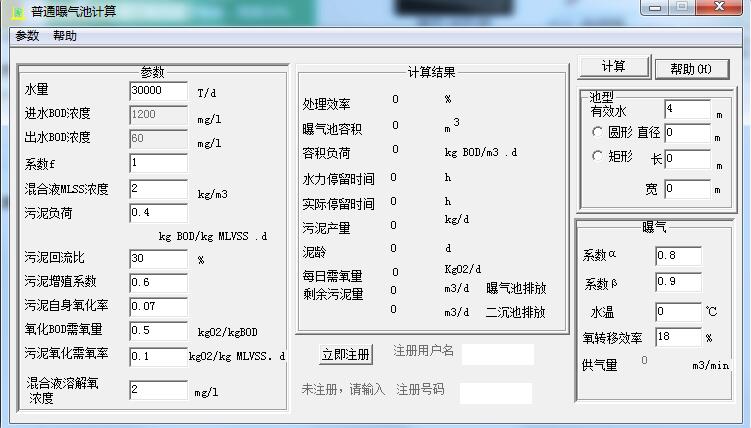Click the 容积负荷 result label

[326, 153]
